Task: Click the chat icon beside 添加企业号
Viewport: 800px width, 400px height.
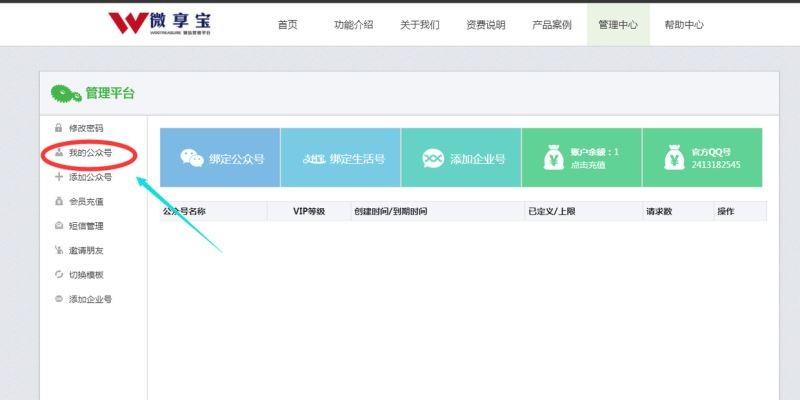Action: (59, 299)
